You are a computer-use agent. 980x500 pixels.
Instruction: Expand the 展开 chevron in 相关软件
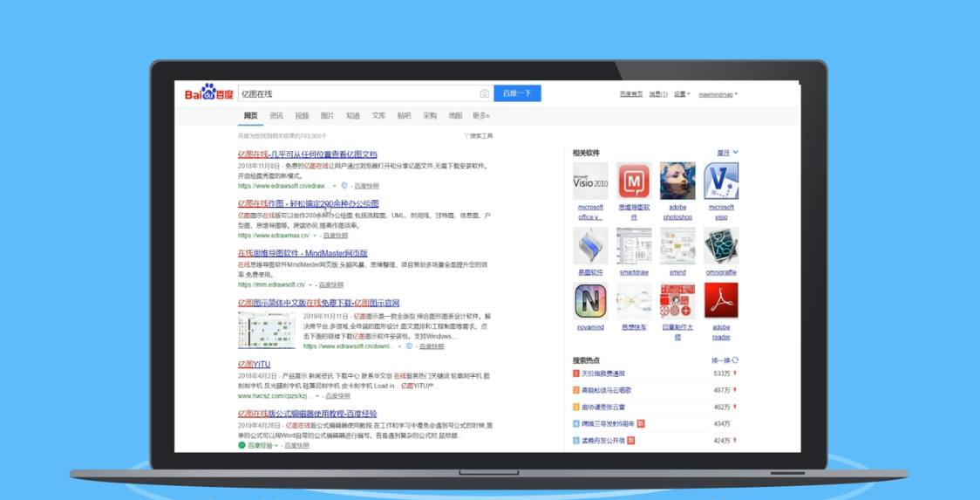pos(736,152)
